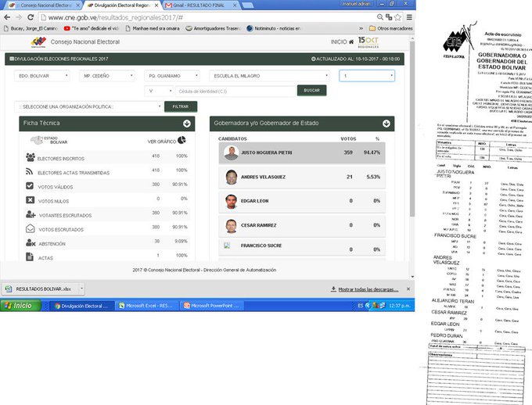Screen dimensions: 532x405
Task: Click the CNE logo in header
Action: click(38, 42)
